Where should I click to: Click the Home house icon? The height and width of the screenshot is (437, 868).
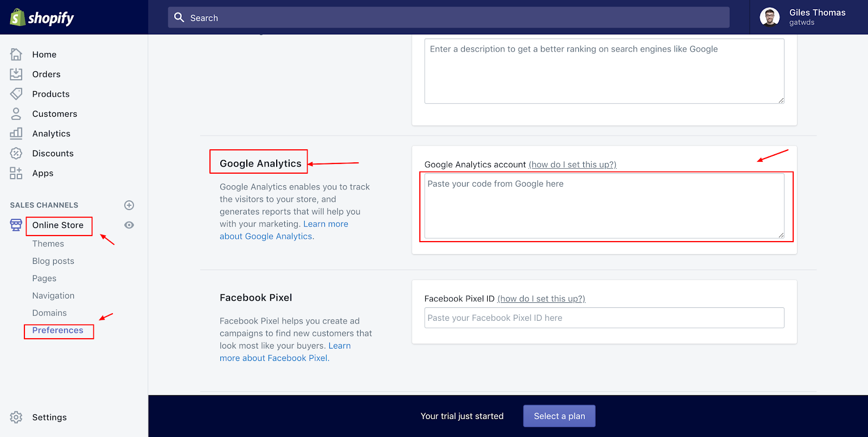point(16,54)
